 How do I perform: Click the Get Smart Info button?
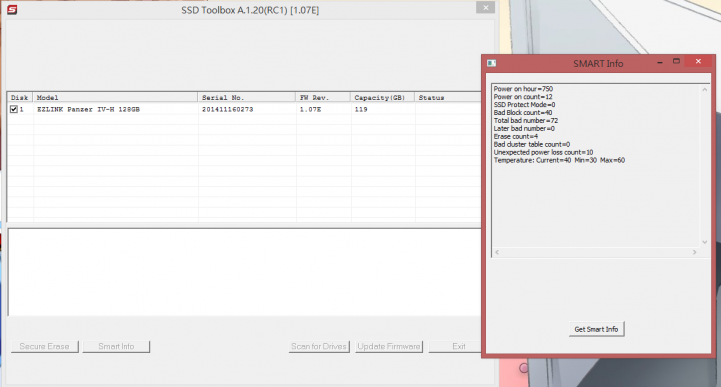(x=596, y=329)
